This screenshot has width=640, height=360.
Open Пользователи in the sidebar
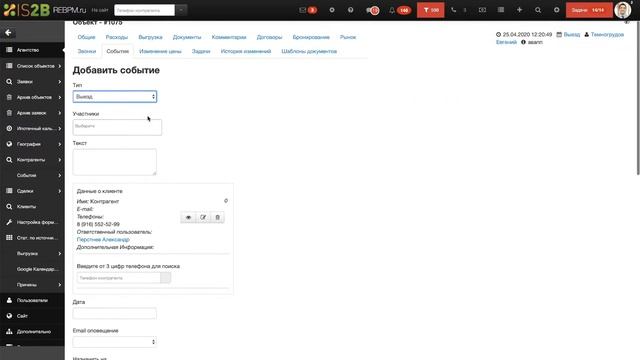32,300
